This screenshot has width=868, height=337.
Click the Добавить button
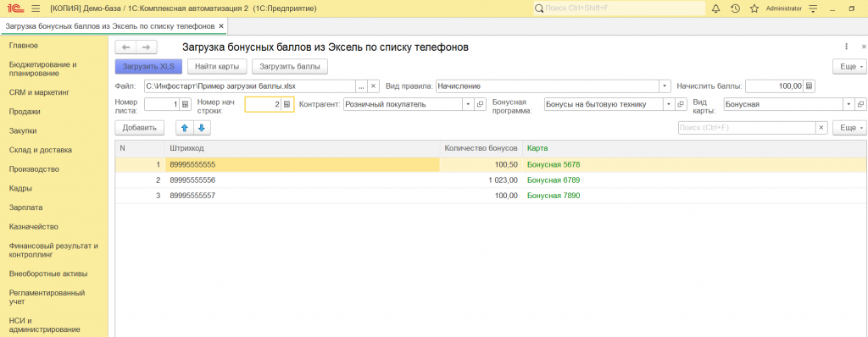(x=140, y=128)
